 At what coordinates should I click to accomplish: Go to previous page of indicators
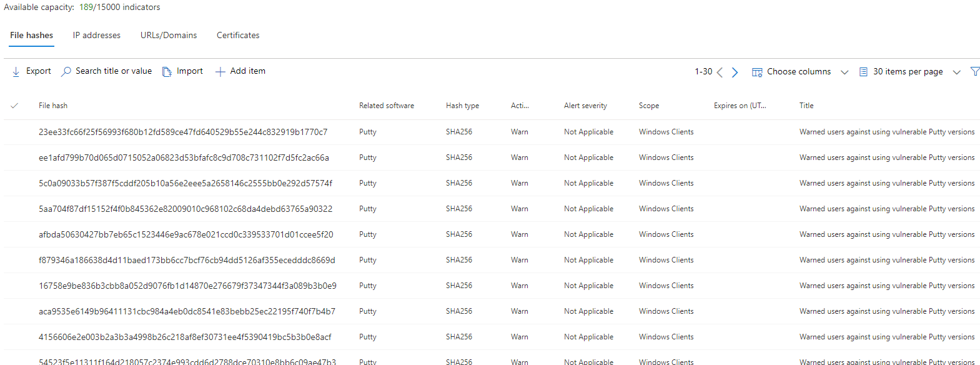[720, 72]
